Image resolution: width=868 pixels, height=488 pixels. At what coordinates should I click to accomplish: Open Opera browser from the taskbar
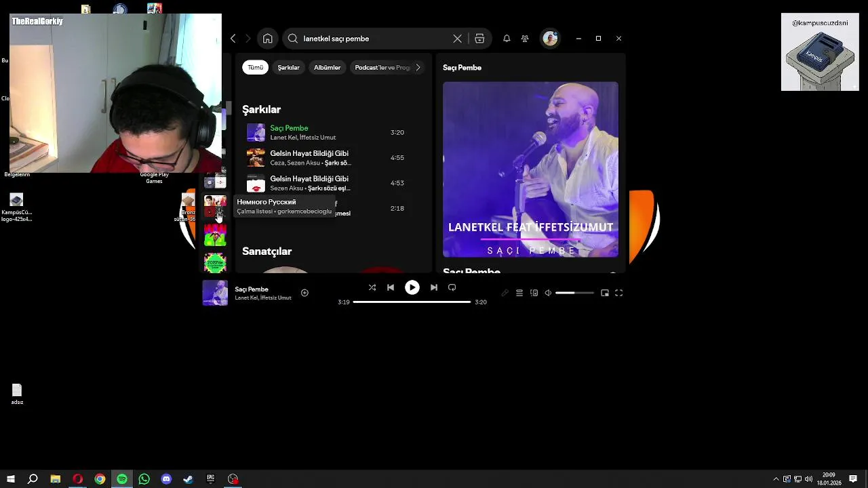(x=78, y=479)
